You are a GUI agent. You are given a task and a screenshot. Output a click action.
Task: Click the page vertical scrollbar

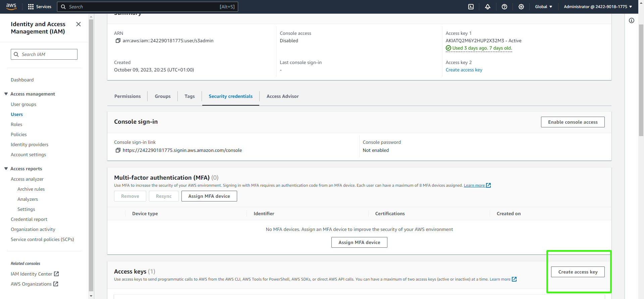(641, 80)
